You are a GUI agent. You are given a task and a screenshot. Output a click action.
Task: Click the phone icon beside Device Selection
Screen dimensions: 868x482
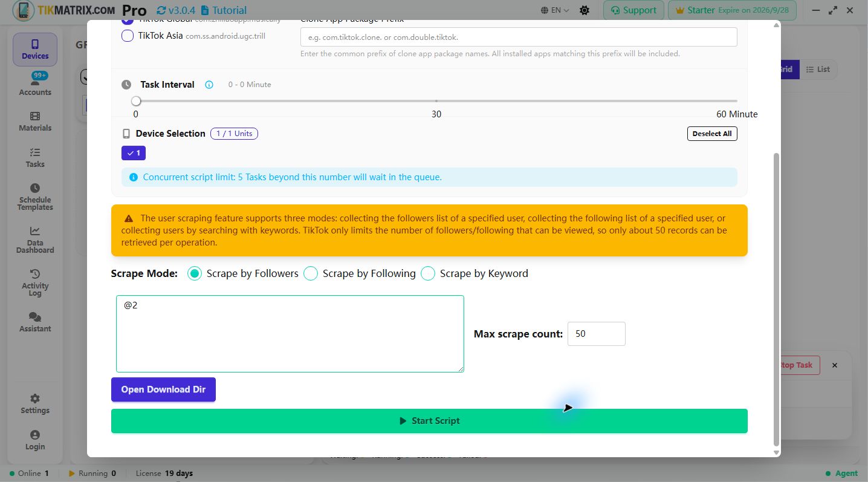click(x=126, y=134)
